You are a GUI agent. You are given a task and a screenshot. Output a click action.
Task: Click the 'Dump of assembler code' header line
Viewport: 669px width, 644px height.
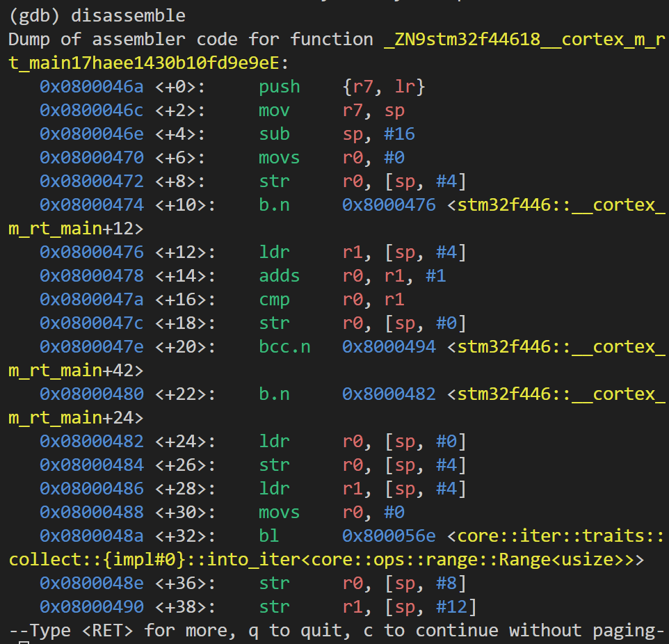pyautogui.click(x=337, y=39)
